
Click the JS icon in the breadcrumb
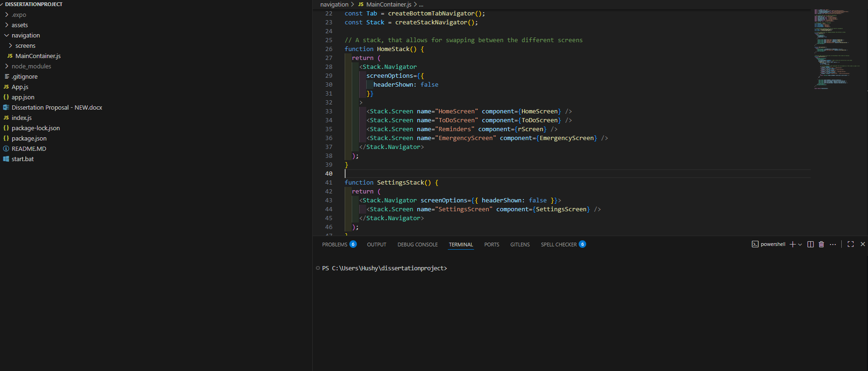[x=361, y=4]
